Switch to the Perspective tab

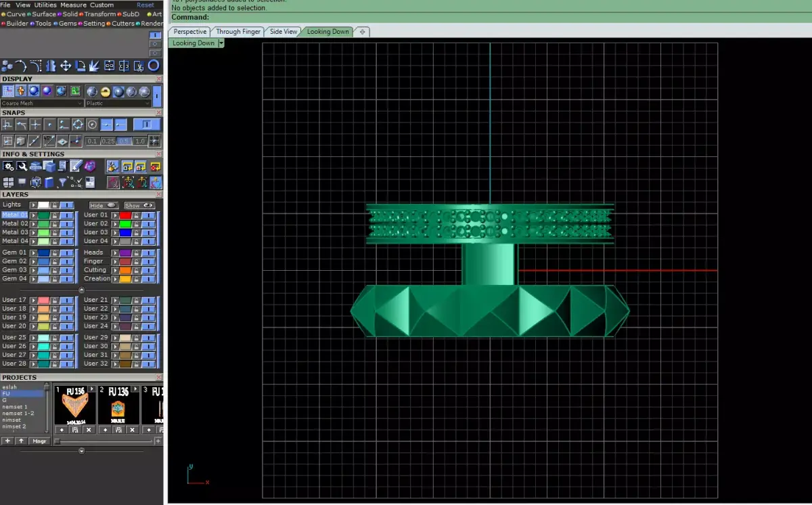click(x=189, y=32)
